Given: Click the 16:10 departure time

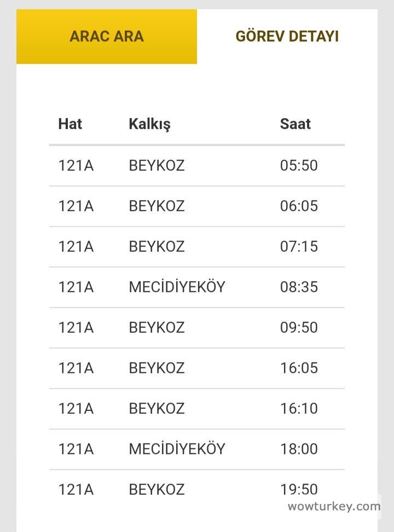Looking at the screenshot, I should [x=299, y=408].
